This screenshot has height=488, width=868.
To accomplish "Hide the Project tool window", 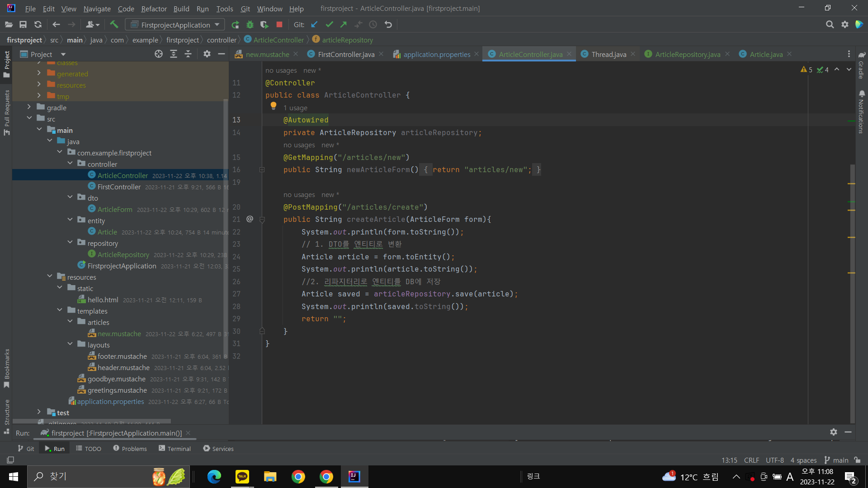I will tap(222, 54).
